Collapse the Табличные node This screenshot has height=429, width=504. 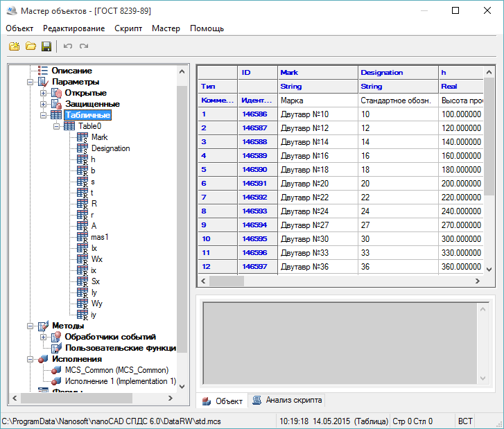tap(43, 115)
